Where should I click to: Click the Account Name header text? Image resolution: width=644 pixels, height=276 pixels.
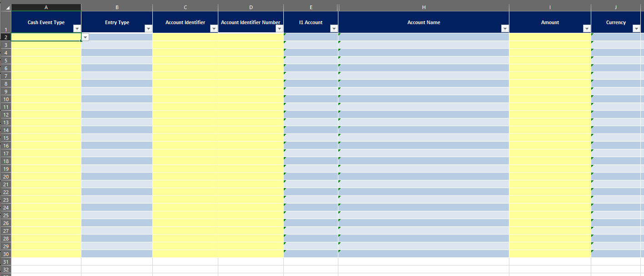(x=423, y=22)
